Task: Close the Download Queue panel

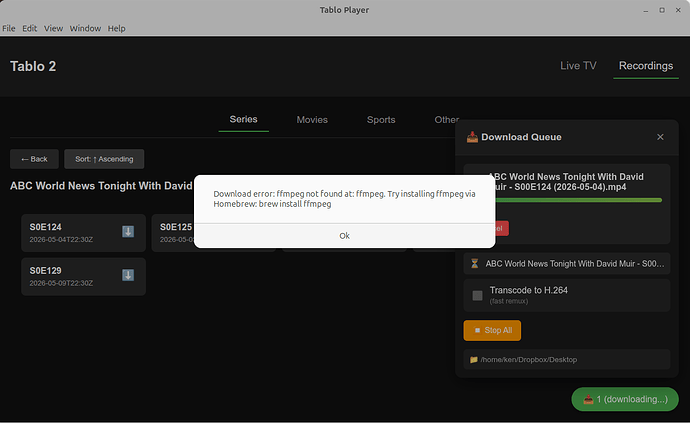Action: (660, 137)
